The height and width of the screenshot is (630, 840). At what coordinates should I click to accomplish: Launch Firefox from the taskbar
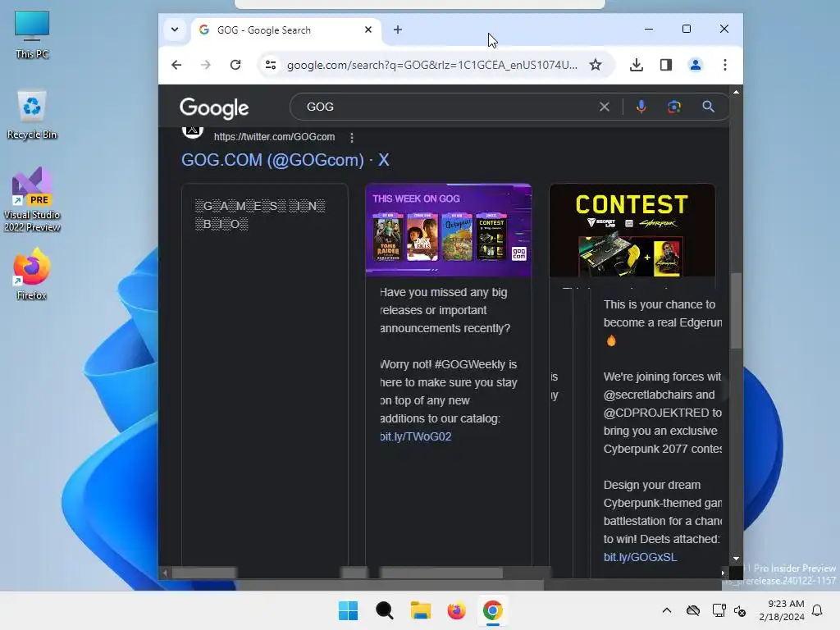tap(456, 610)
